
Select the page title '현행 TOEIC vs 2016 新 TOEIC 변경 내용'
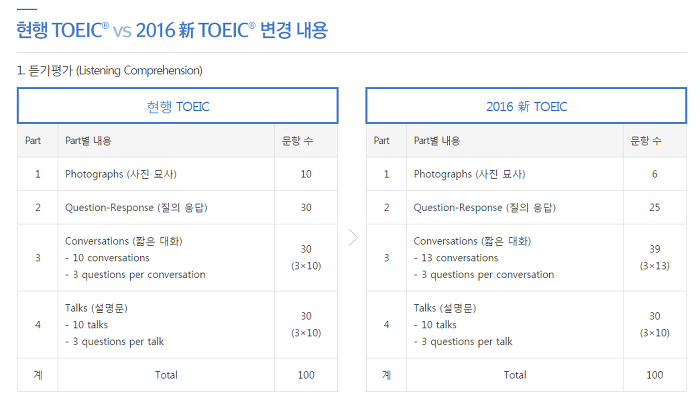pyautogui.click(x=172, y=30)
